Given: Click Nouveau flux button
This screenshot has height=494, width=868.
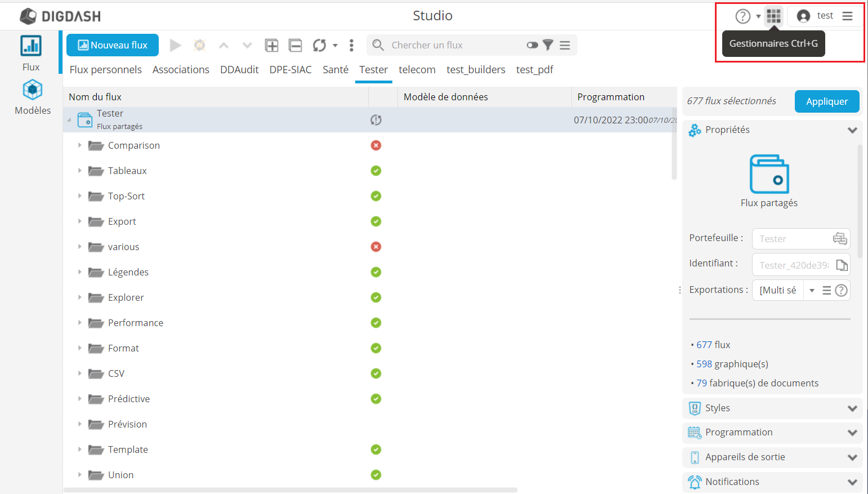Looking at the screenshot, I should [113, 45].
